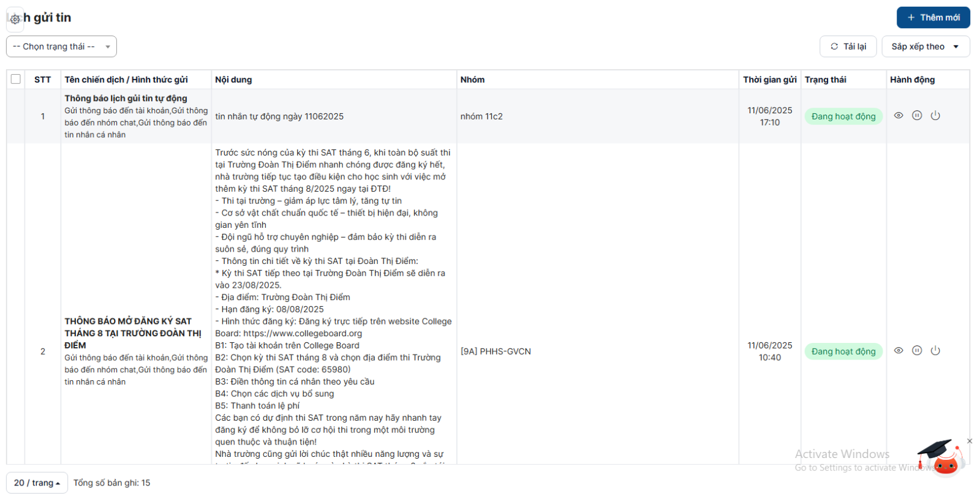View the SAT announcement campaign with eye icon
This screenshot has height=496, width=980.
pos(899,351)
